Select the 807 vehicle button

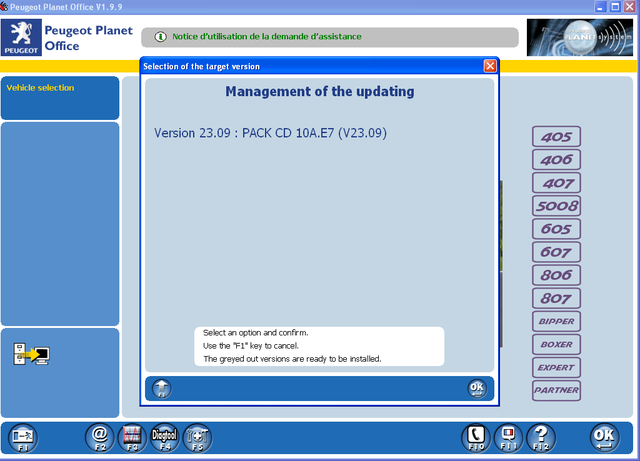[x=556, y=298]
